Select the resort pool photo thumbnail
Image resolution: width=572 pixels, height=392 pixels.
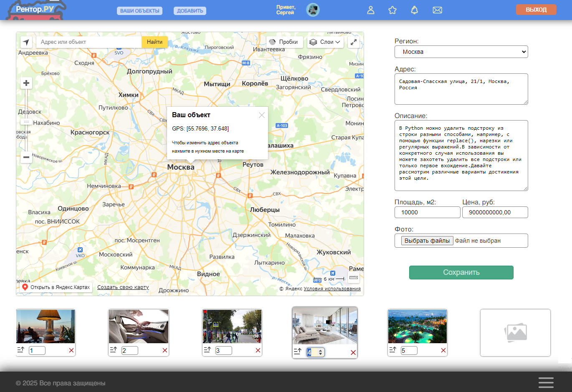[418, 327]
